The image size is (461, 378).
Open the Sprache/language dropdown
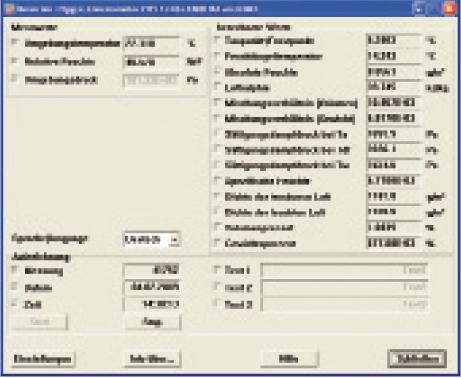click(x=152, y=239)
